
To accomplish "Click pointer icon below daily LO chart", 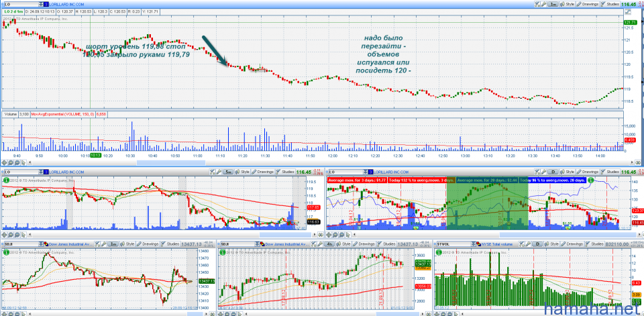I will click(x=349, y=235).
